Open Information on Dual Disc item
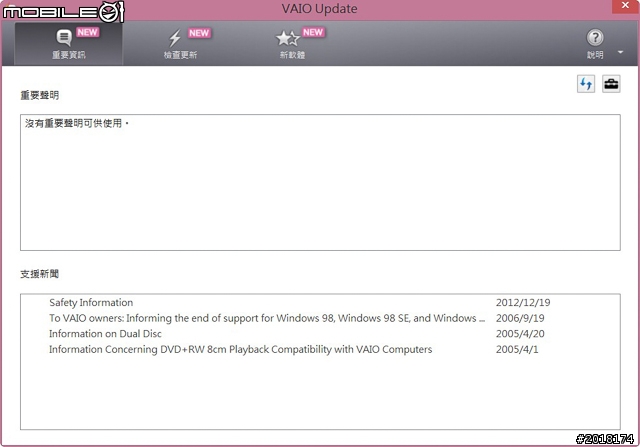Image resolution: width=640 pixels, height=447 pixels. point(105,334)
